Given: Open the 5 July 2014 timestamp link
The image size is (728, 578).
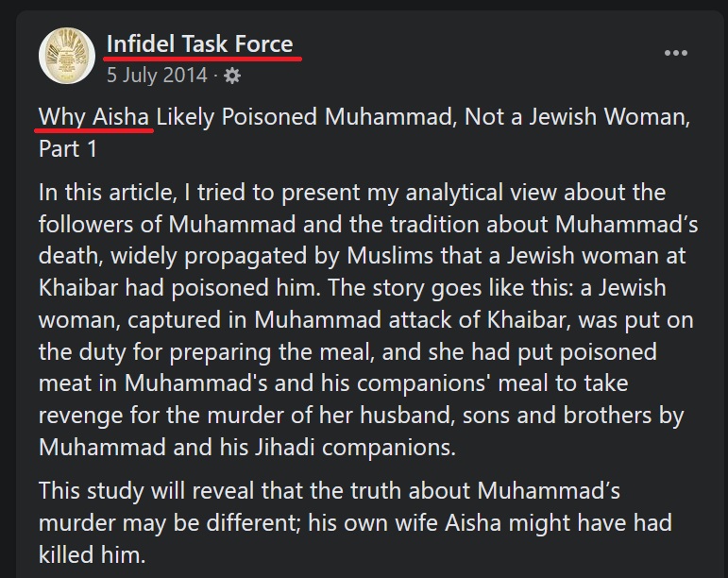Looking at the screenshot, I should 159,74.
